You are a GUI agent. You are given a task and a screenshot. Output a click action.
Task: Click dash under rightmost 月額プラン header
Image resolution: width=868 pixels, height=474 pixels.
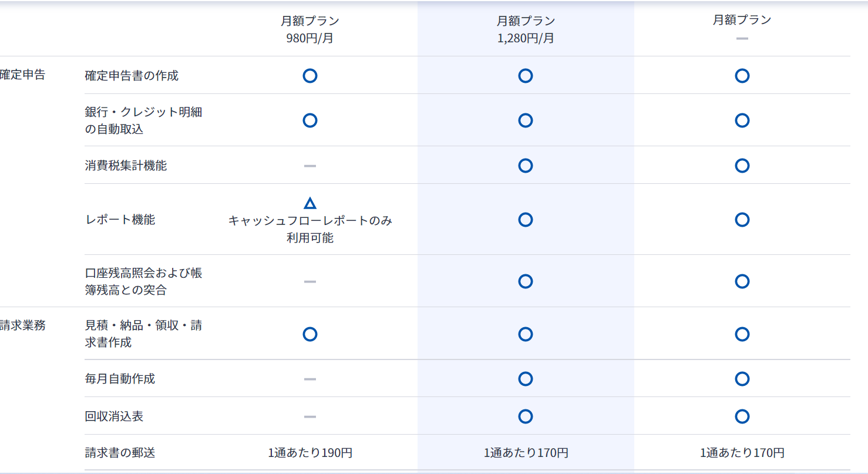[x=742, y=39]
